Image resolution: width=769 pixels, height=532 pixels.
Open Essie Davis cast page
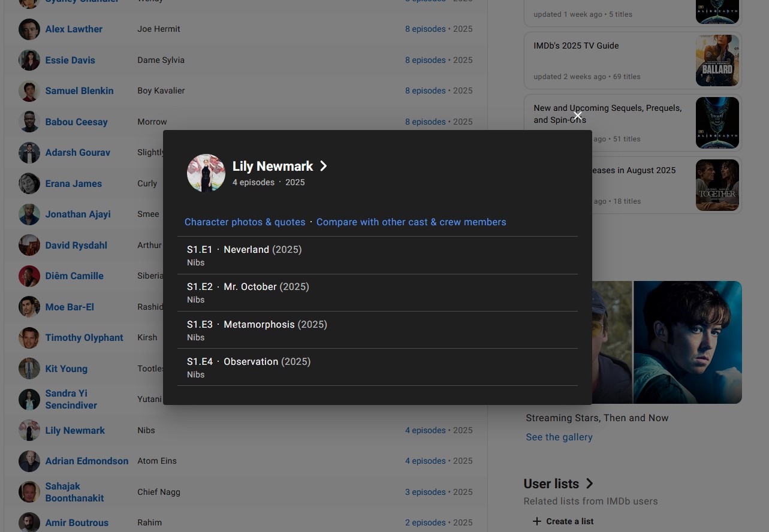pos(70,60)
